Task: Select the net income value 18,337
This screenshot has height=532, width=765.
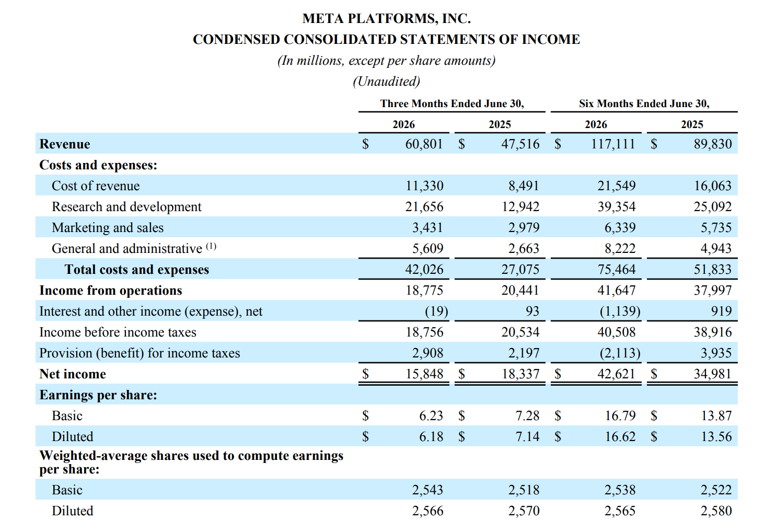Action: pos(520,374)
